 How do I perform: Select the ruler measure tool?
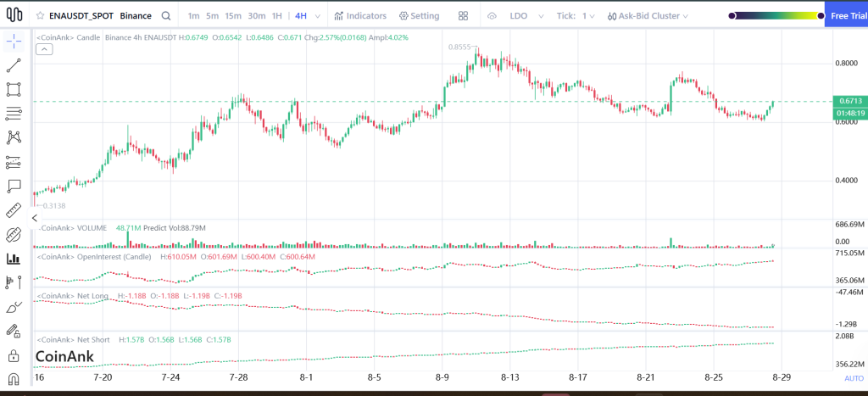[x=14, y=210]
